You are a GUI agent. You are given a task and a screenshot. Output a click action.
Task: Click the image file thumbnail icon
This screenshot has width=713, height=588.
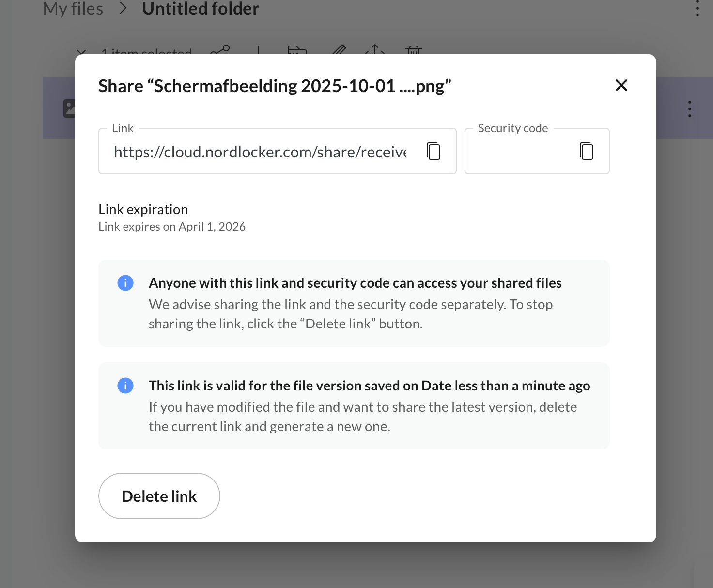(x=71, y=108)
